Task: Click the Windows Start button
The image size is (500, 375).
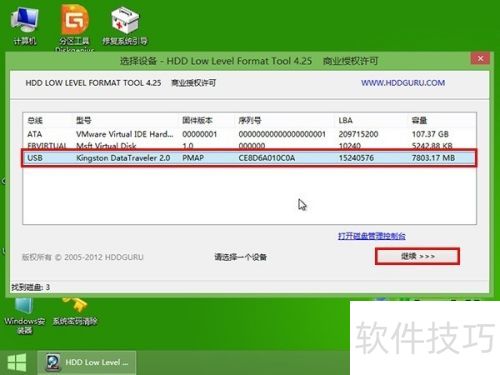Action: click(x=17, y=362)
